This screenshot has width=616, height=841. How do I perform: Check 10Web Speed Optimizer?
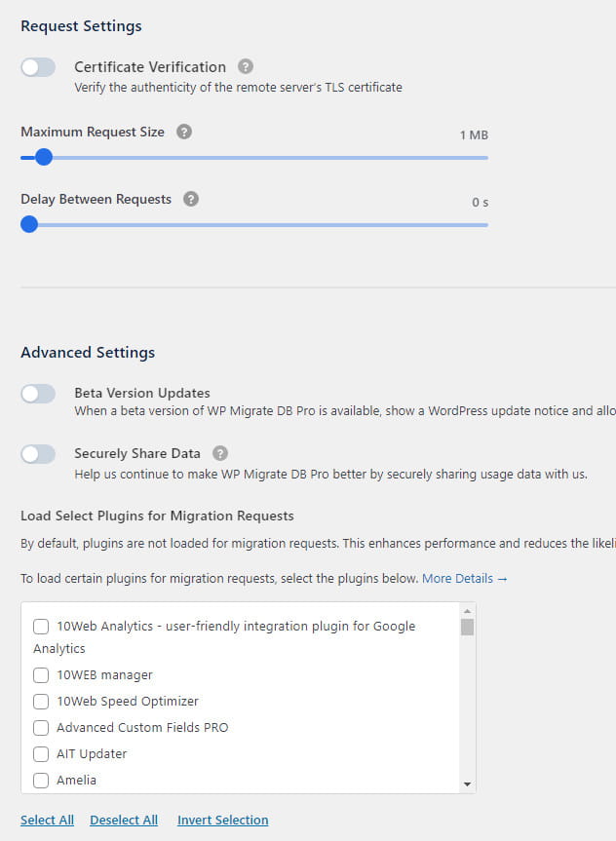41,701
